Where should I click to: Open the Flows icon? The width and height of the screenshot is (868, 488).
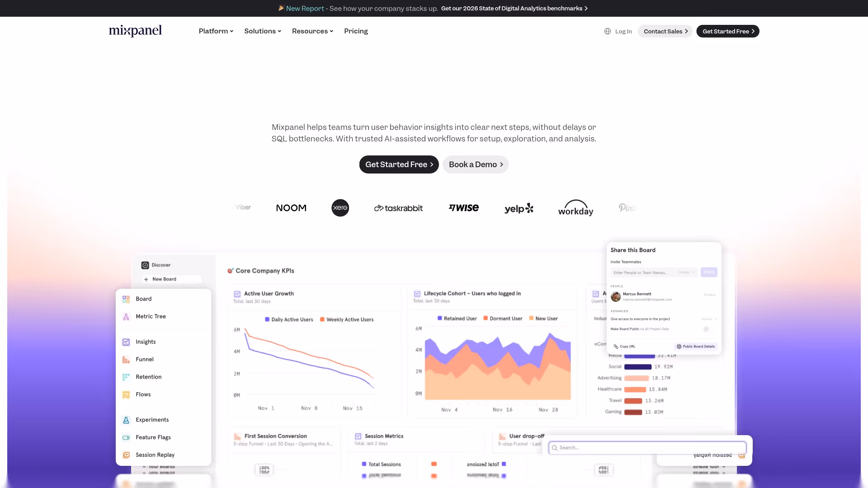[x=126, y=394]
